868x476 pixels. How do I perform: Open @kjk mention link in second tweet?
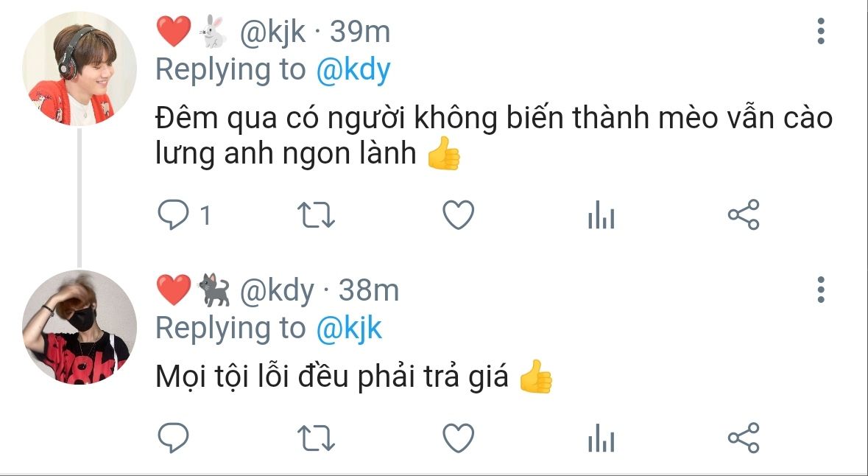tap(349, 328)
